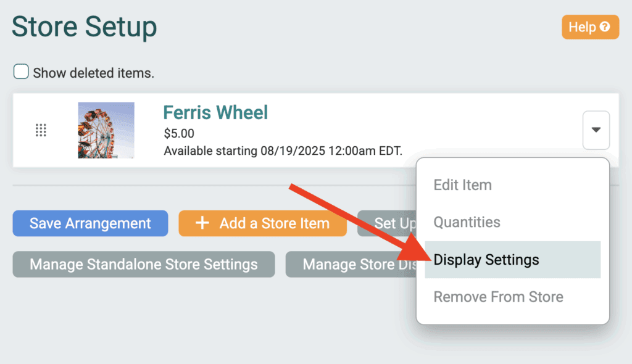
Task: Click the partially covered Manage Store button
Action: pos(351,265)
